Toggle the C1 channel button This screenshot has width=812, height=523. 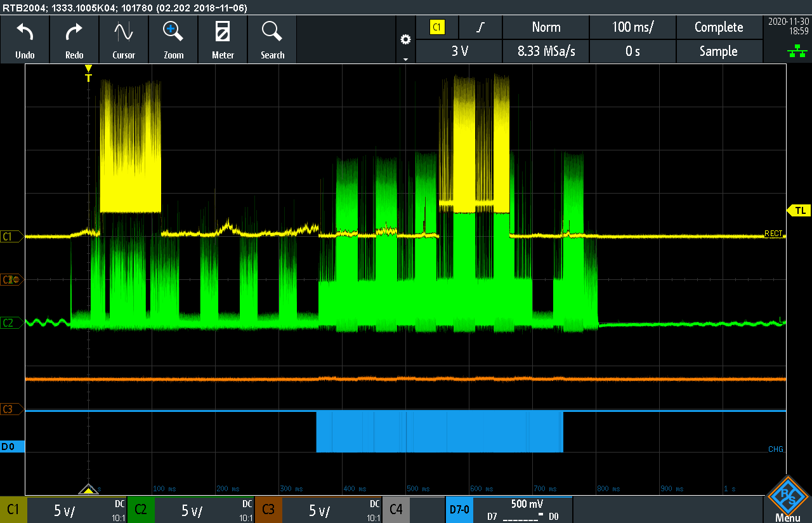point(13,510)
